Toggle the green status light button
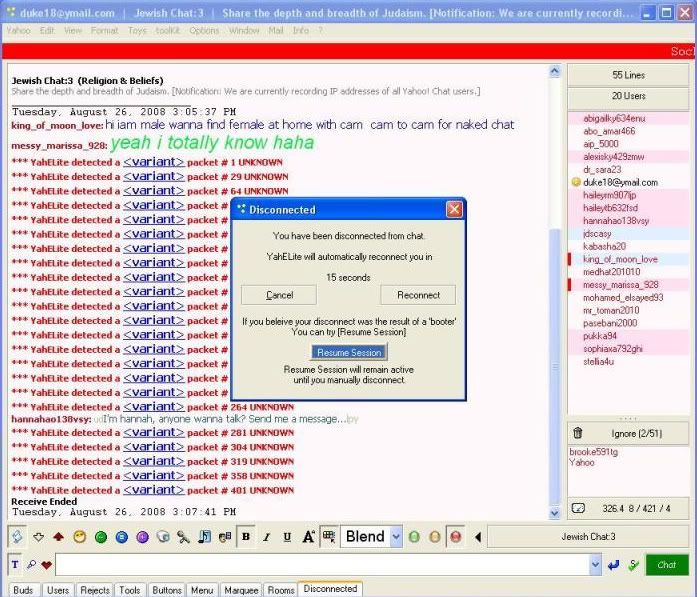Image resolution: width=697 pixels, height=597 pixels. pyautogui.click(x=414, y=537)
